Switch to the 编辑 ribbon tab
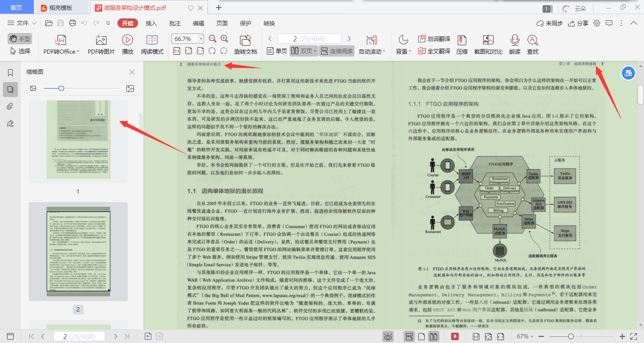 pos(198,23)
